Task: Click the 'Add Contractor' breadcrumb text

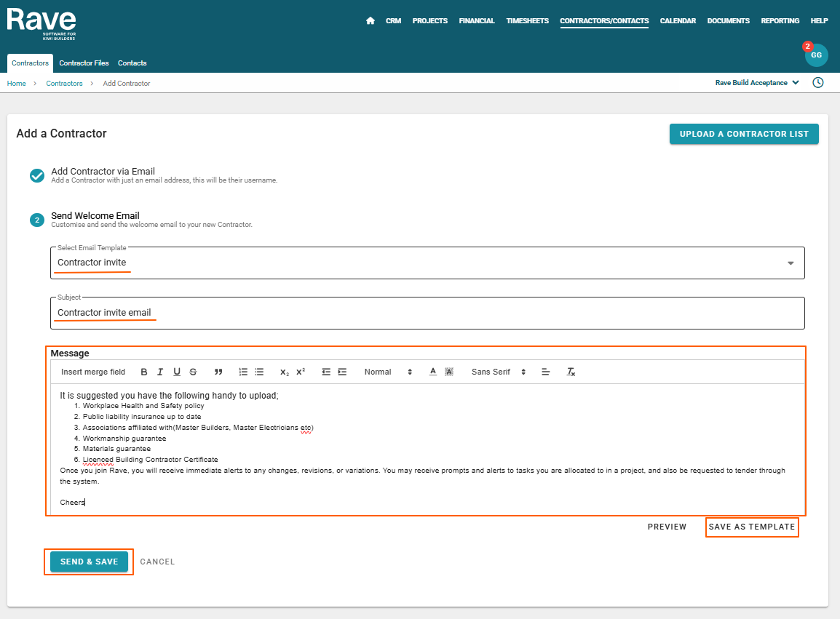Action: pos(127,84)
